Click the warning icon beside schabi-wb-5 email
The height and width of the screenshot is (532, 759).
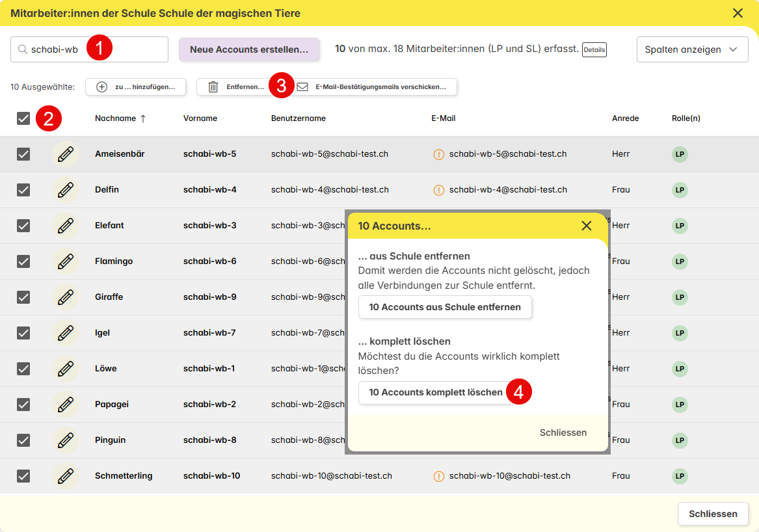tap(439, 155)
